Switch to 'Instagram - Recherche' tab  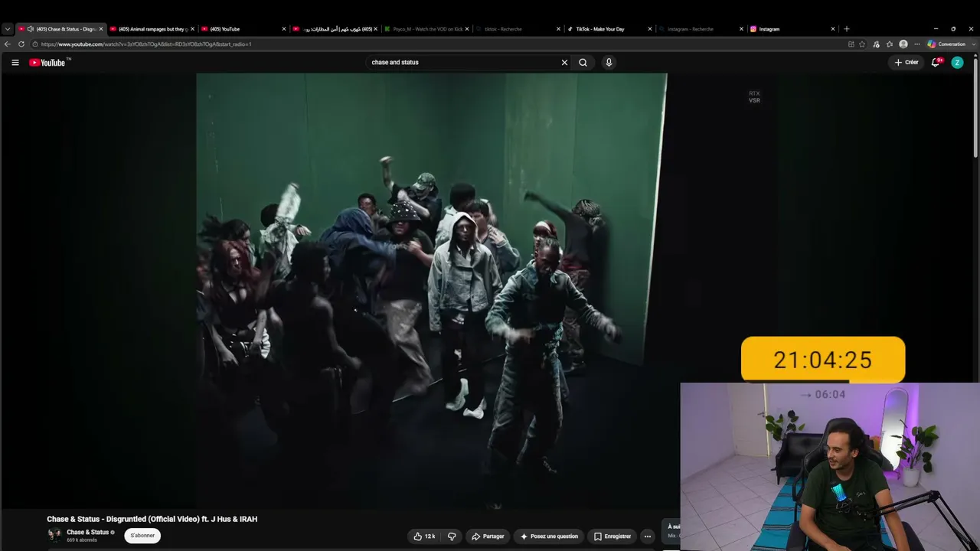[x=702, y=29]
